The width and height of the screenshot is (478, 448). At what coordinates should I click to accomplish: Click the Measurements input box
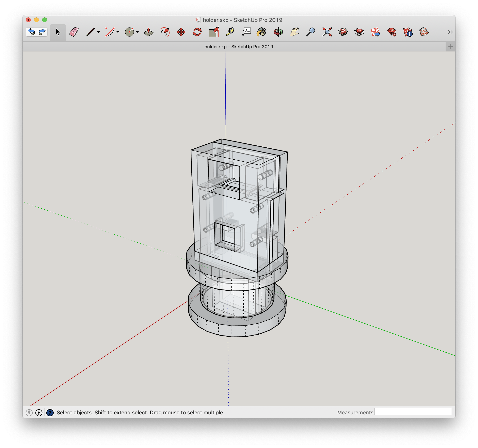(x=413, y=412)
